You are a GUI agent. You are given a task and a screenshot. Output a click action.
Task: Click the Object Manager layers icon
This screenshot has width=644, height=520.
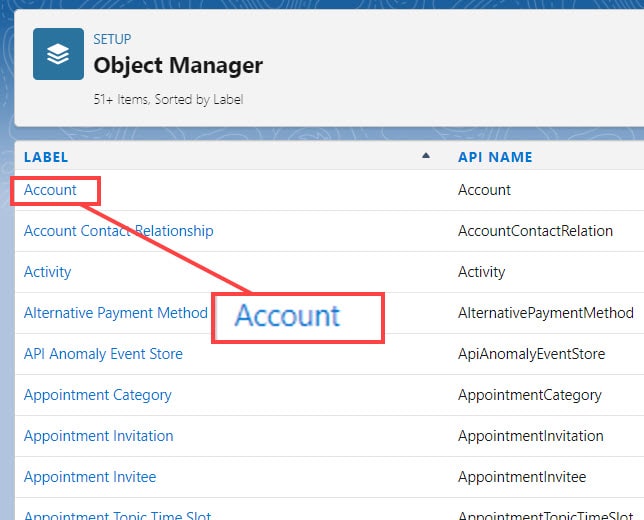pyautogui.click(x=58, y=54)
